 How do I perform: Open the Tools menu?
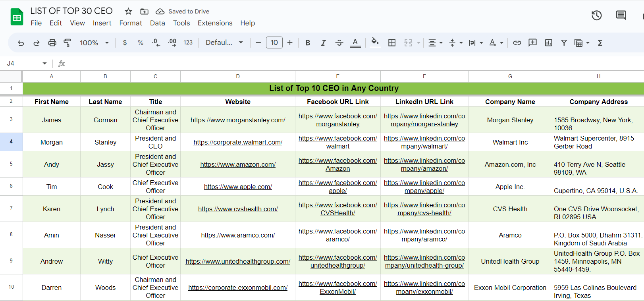181,23
